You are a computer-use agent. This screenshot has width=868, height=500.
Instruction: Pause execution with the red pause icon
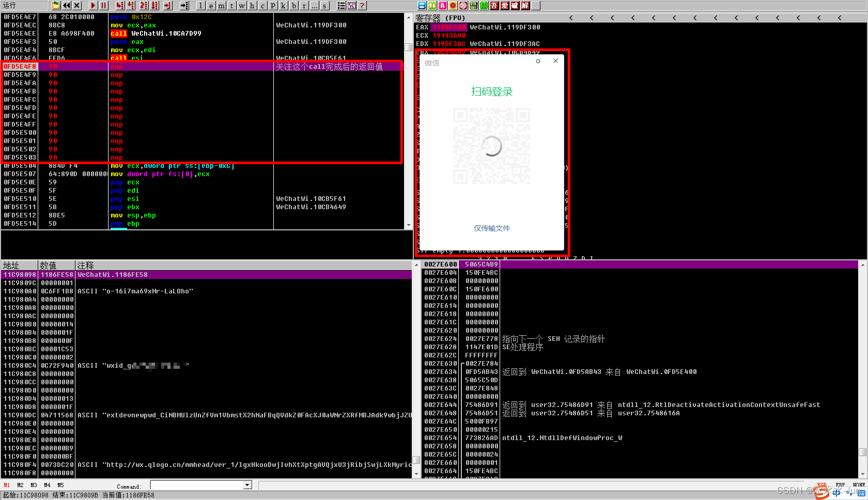(104, 6)
